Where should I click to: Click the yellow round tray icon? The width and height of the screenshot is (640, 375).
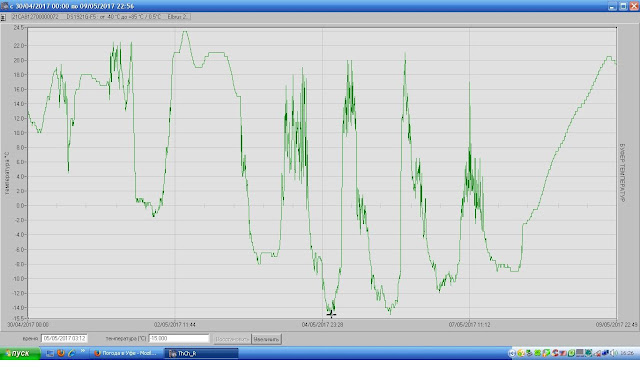tap(521, 353)
